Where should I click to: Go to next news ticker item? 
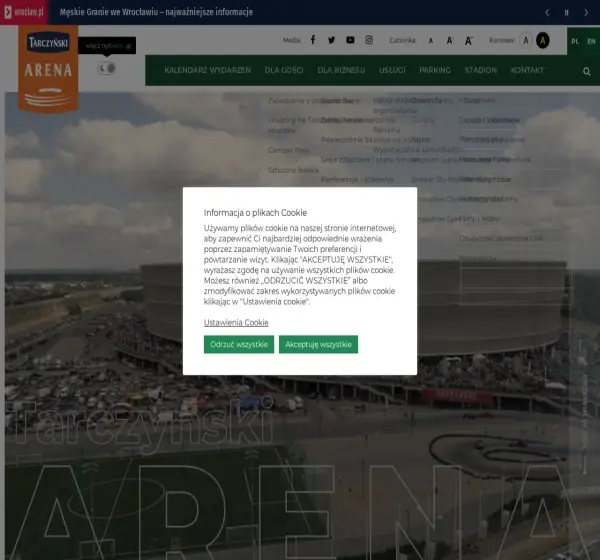[586, 13]
